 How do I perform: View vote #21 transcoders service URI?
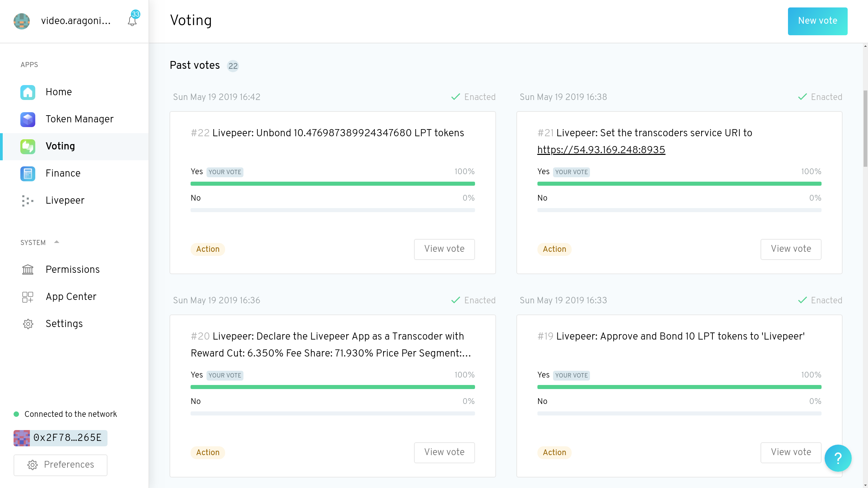[791, 249]
